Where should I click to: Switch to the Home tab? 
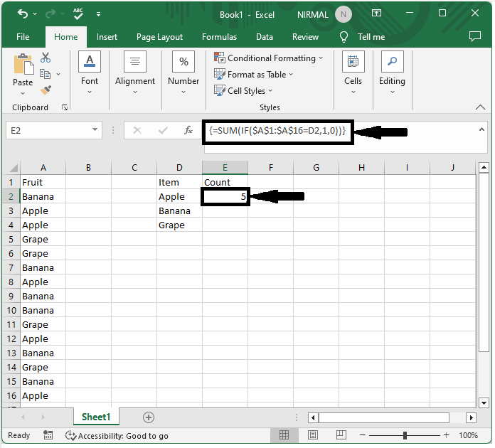tap(65, 37)
